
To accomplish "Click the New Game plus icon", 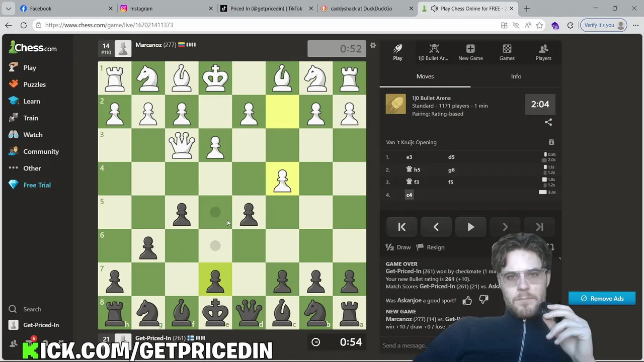I will point(470,52).
